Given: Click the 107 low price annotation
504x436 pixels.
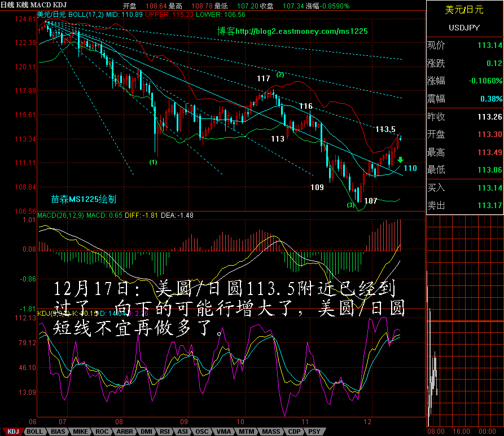Looking at the screenshot, I should 370,201.
